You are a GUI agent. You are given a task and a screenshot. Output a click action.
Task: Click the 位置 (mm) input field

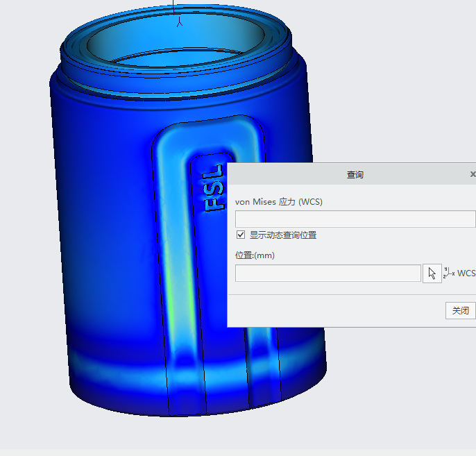pyautogui.click(x=328, y=273)
